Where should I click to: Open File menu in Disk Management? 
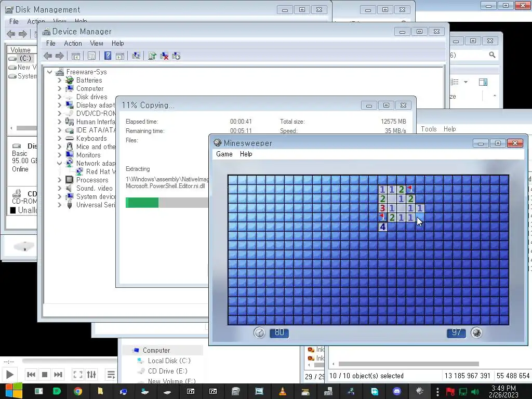14,21
